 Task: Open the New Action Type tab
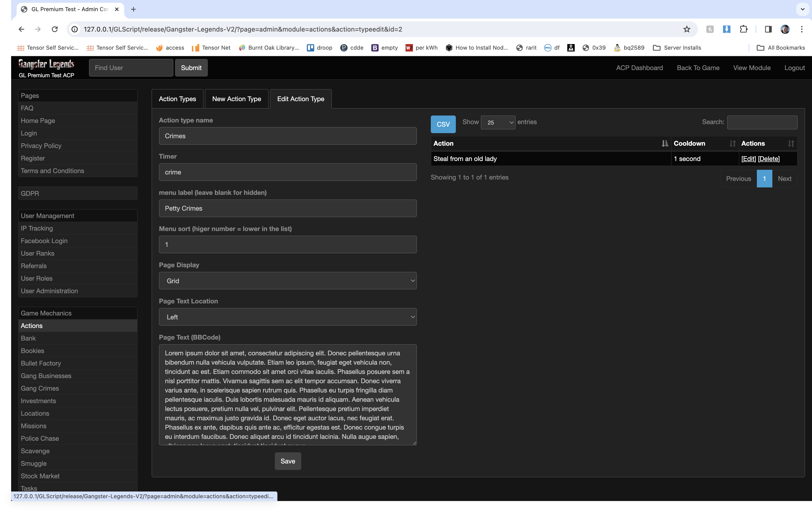(x=236, y=99)
